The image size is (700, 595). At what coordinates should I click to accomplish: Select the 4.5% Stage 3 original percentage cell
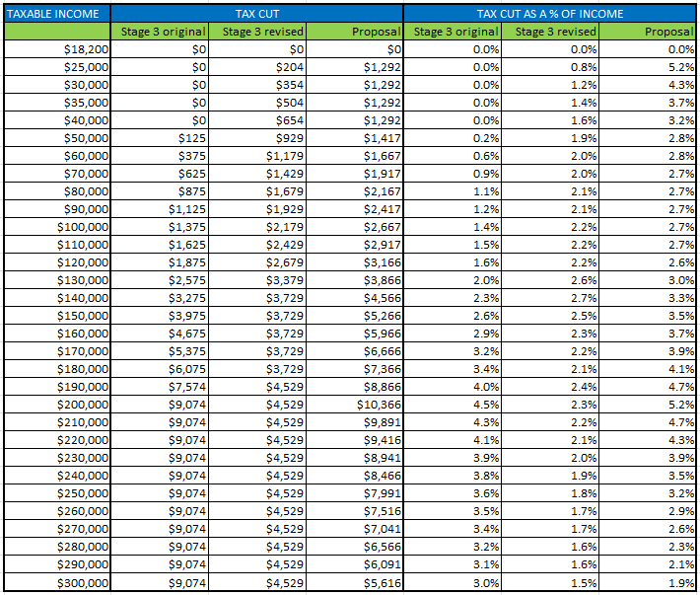point(453,406)
